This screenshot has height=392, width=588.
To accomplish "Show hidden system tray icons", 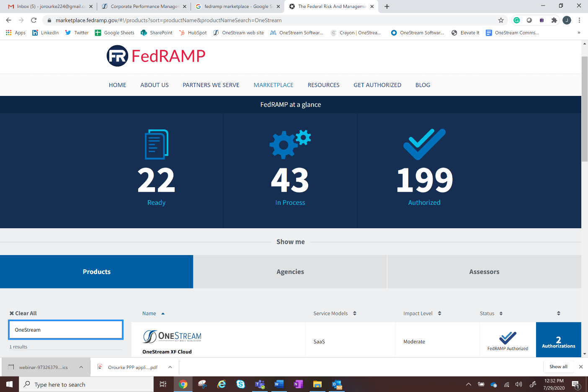I will point(469,384).
